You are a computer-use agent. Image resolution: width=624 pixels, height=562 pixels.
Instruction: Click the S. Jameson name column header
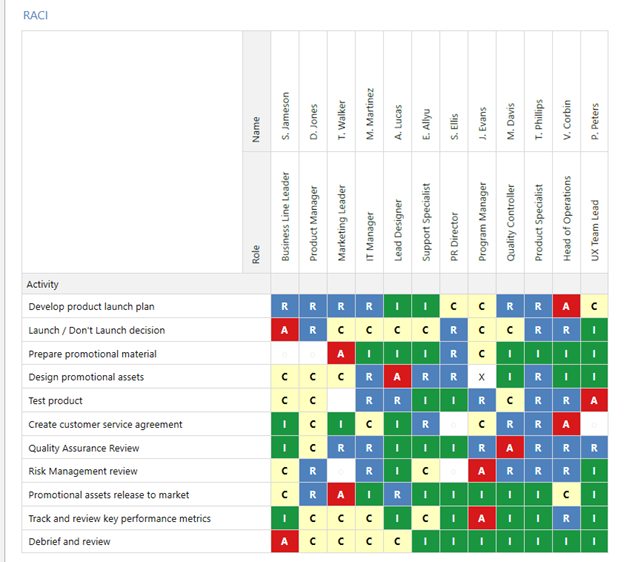[285, 117]
